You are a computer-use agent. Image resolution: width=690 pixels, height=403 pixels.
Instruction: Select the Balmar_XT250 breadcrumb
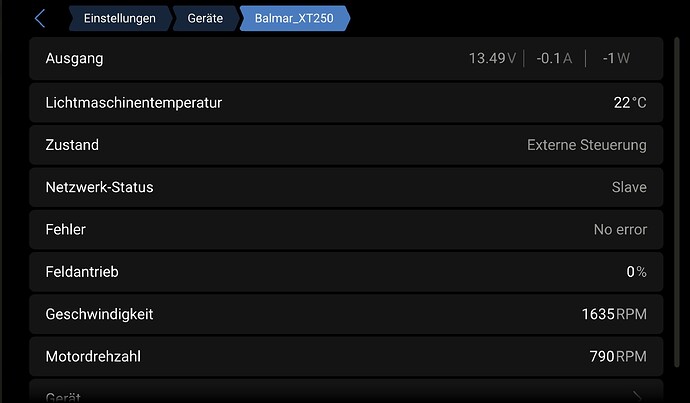(294, 18)
